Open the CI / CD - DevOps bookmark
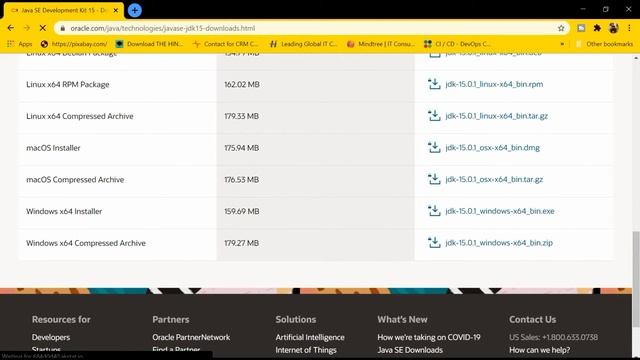 (457, 44)
